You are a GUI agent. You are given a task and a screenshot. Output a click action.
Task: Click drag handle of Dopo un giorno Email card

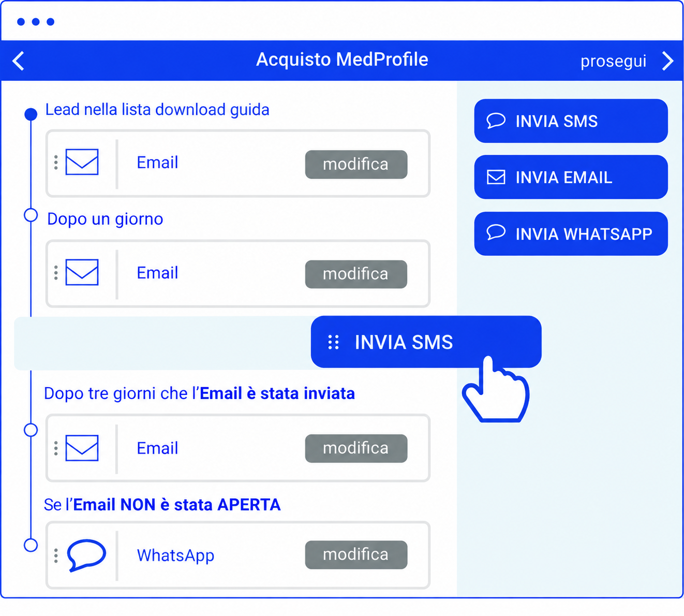tap(56, 273)
